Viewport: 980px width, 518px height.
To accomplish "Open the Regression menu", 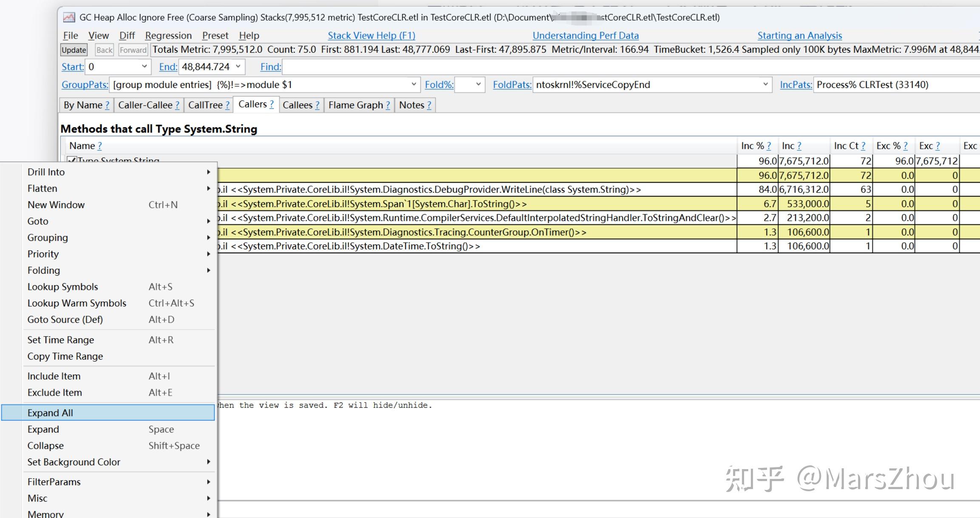I will [x=168, y=35].
